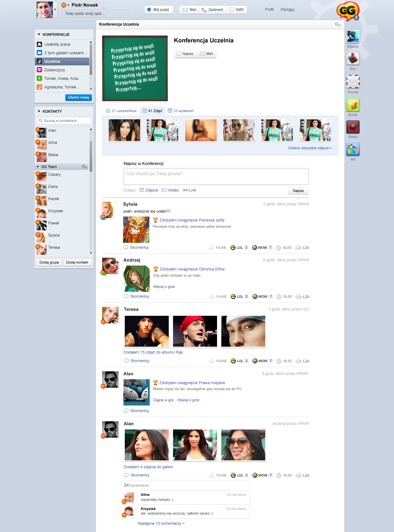This screenshot has height=532, width=394.
Task: Collapse the KONFERENCJE panel
Action: (x=39, y=35)
